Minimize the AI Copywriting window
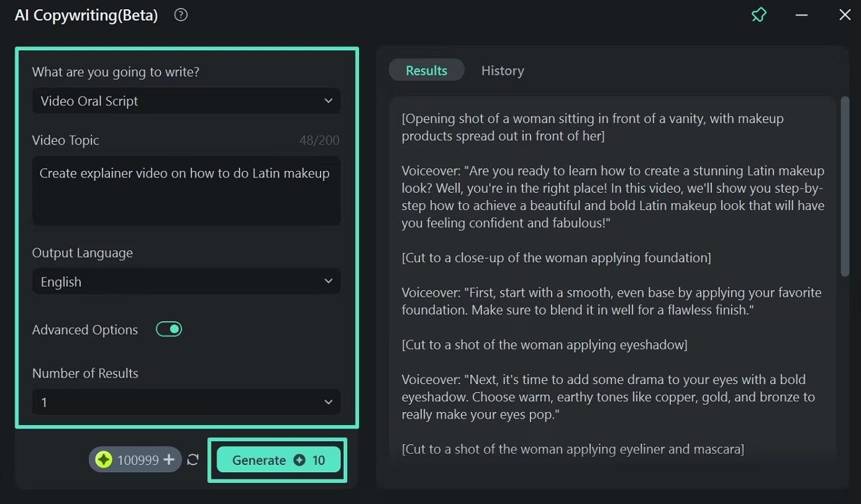This screenshot has width=861, height=504. [x=801, y=15]
